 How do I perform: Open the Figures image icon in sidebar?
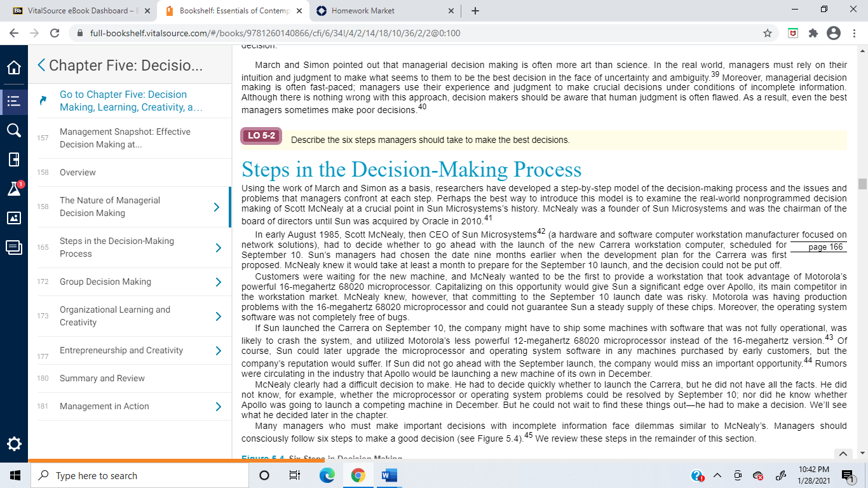(x=14, y=218)
